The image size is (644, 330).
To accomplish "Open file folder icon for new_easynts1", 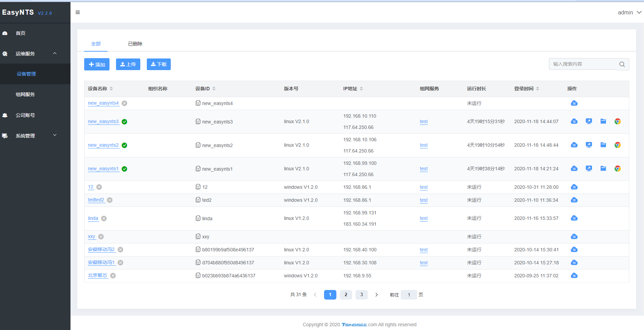I will [603, 169].
